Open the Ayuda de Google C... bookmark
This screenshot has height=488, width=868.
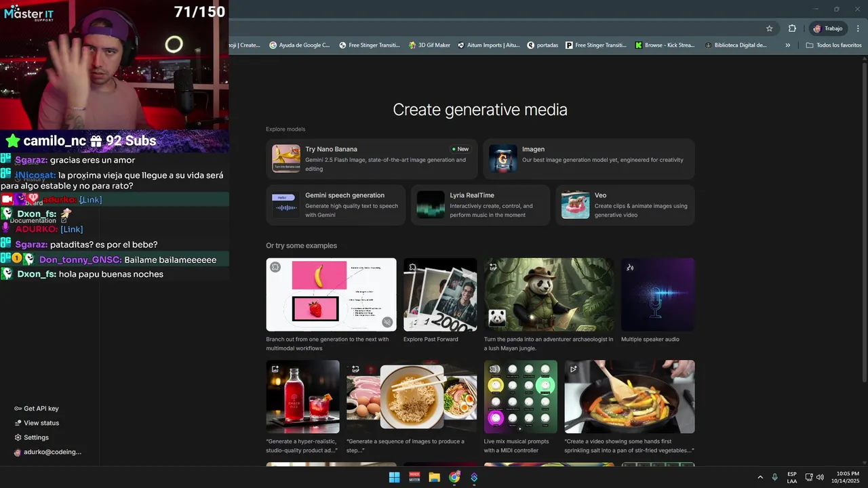coord(299,45)
